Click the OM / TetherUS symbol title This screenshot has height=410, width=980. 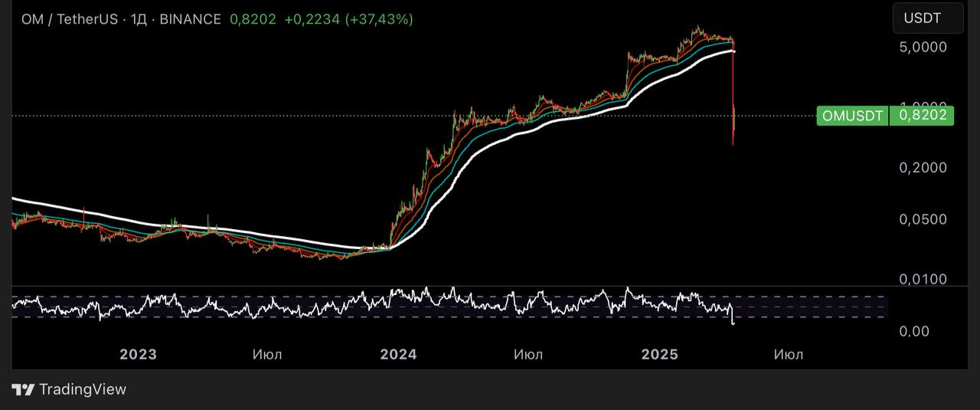[x=69, y=19]
